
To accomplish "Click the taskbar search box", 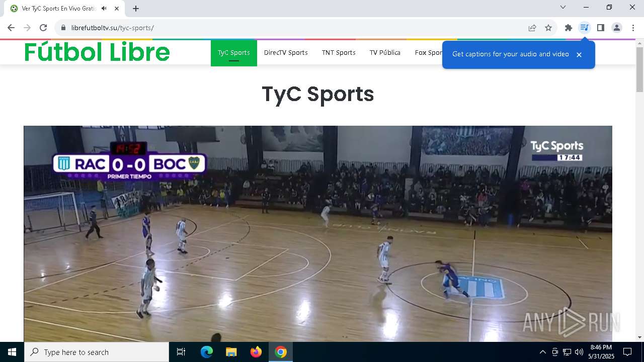I will tap(97, 352).
